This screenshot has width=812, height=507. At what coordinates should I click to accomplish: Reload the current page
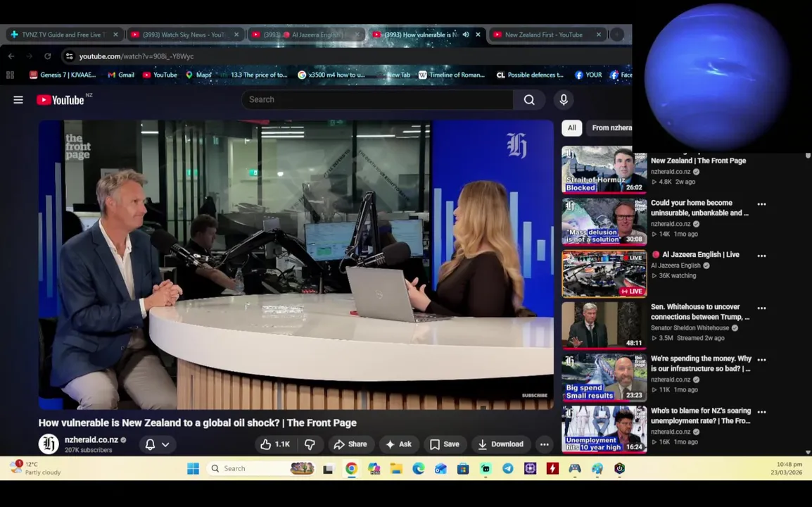48,56
